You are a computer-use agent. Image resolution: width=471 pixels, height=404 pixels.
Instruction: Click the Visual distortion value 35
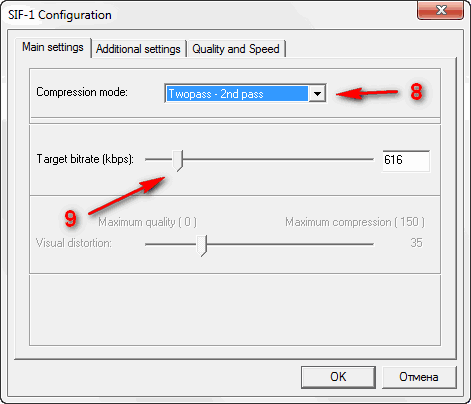point(416,243)
